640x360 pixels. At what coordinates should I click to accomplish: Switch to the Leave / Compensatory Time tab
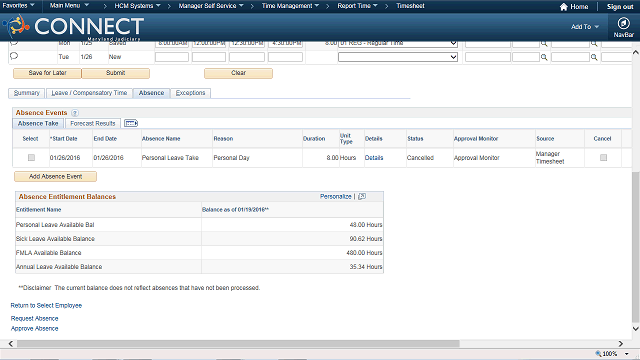point(89,93)
